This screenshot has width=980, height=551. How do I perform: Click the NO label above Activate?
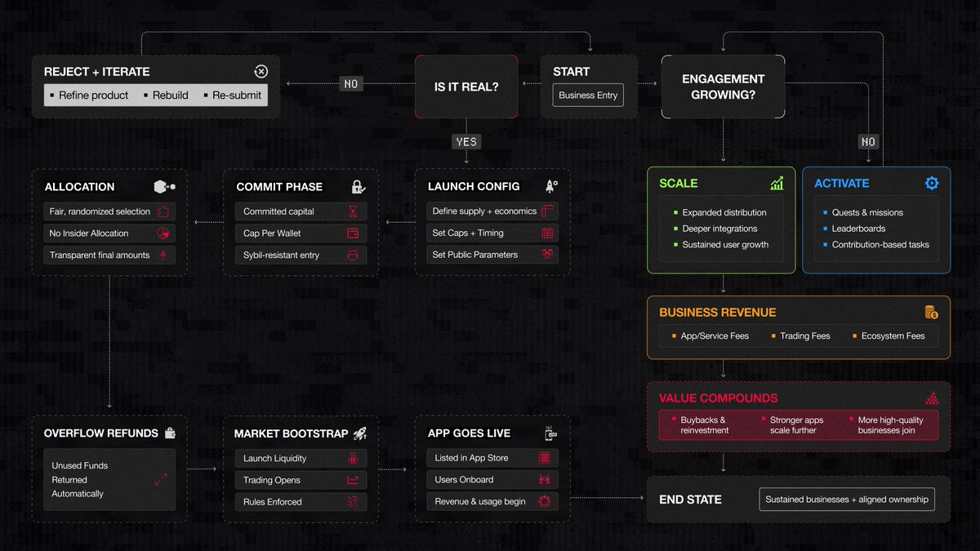pos(868,142)
